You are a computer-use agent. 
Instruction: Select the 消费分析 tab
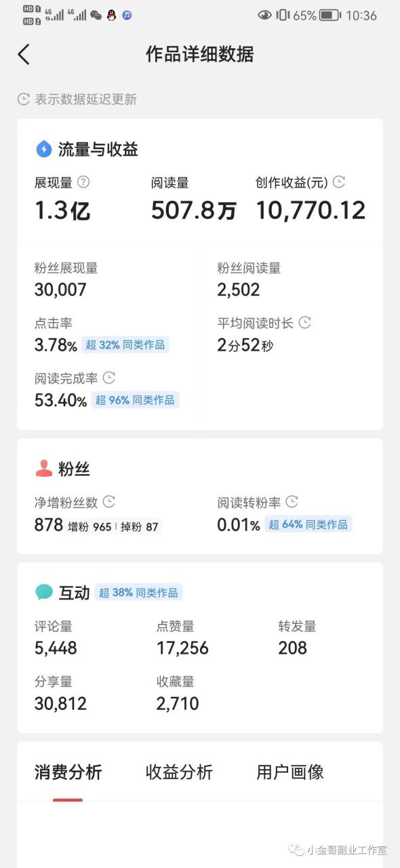point(67,772)
